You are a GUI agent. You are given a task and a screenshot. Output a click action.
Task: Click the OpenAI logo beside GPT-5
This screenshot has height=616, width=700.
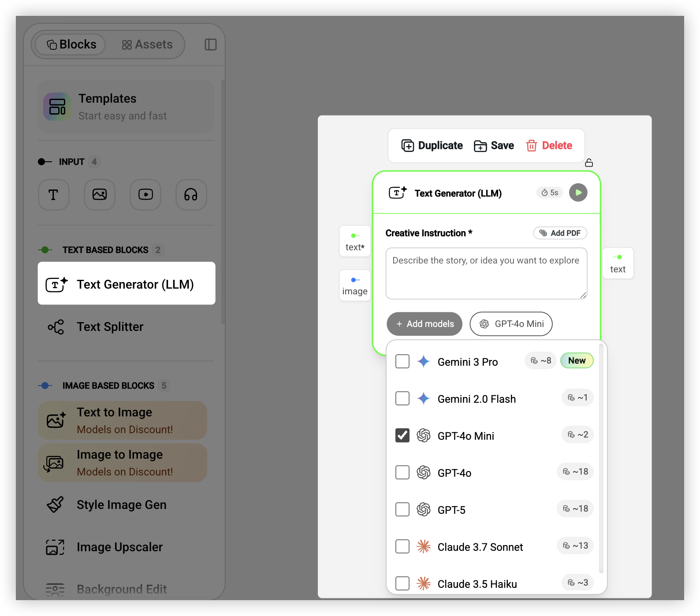tap(424, 509)
